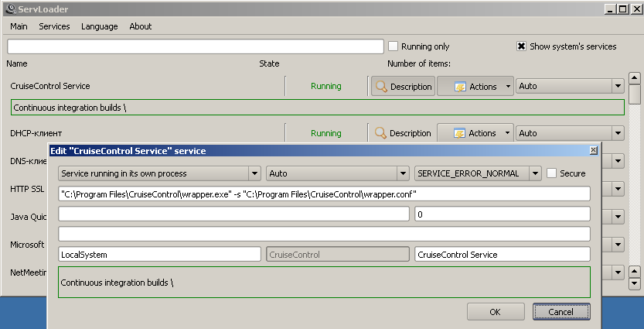
Task: Click Running state of DHCP-клиент
Action: pos(325,133)
